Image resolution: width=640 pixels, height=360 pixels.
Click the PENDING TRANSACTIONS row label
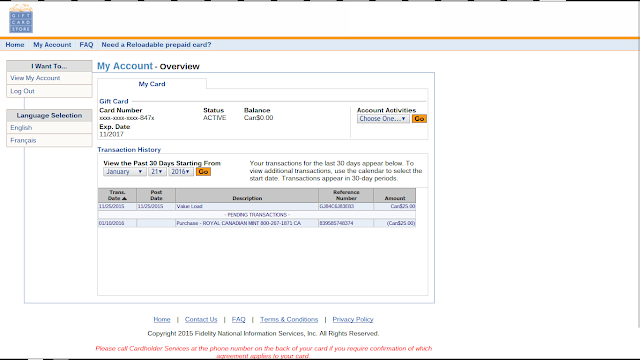click(257, 215)
